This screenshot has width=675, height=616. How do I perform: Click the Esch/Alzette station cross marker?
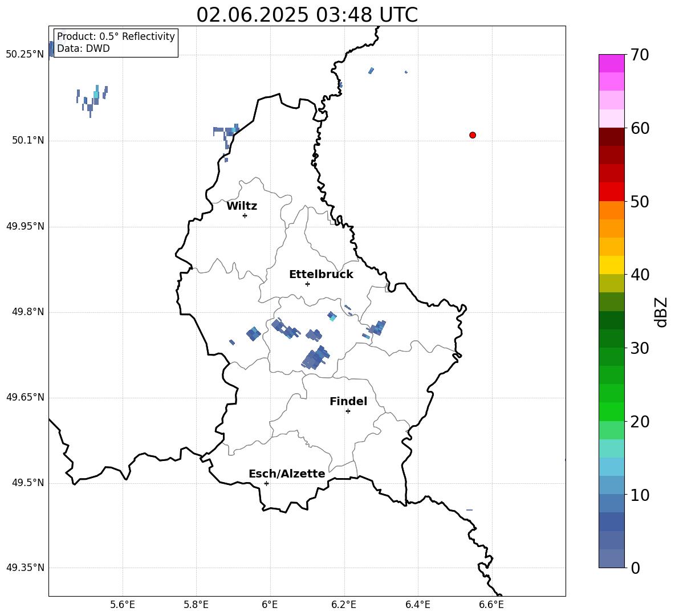[x=266, y=483]
